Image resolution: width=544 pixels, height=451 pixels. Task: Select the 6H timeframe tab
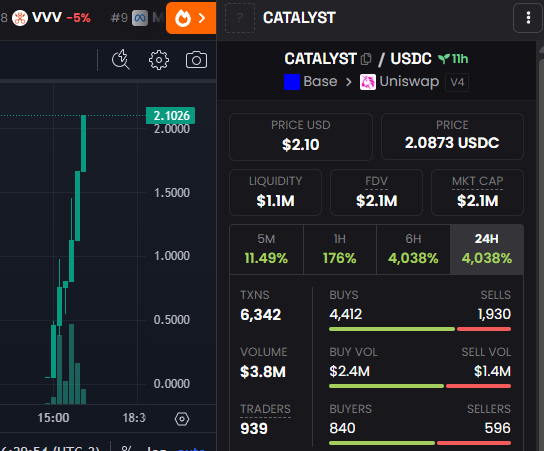pyautogui.click(x=413, y=249)
